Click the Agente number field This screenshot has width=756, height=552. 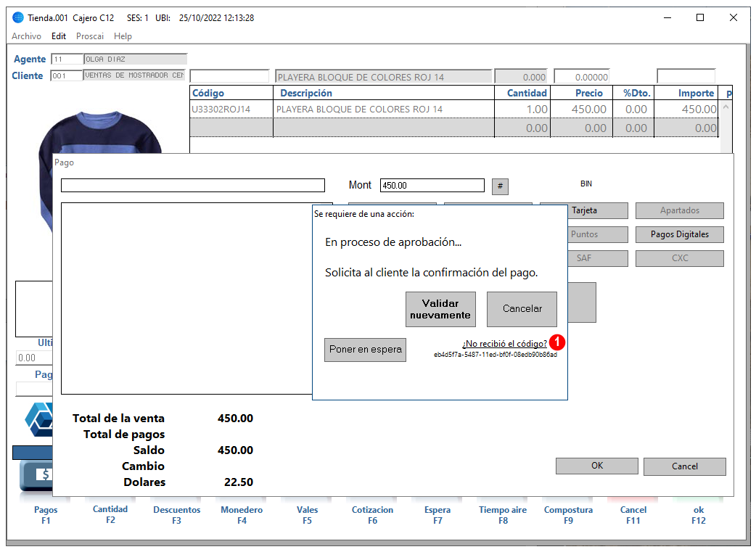click(67, 59)
